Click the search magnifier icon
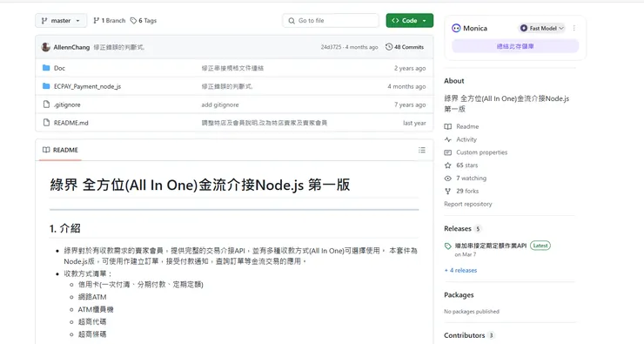The height and width of the screenshot is (344, 644). pos(292,21)
